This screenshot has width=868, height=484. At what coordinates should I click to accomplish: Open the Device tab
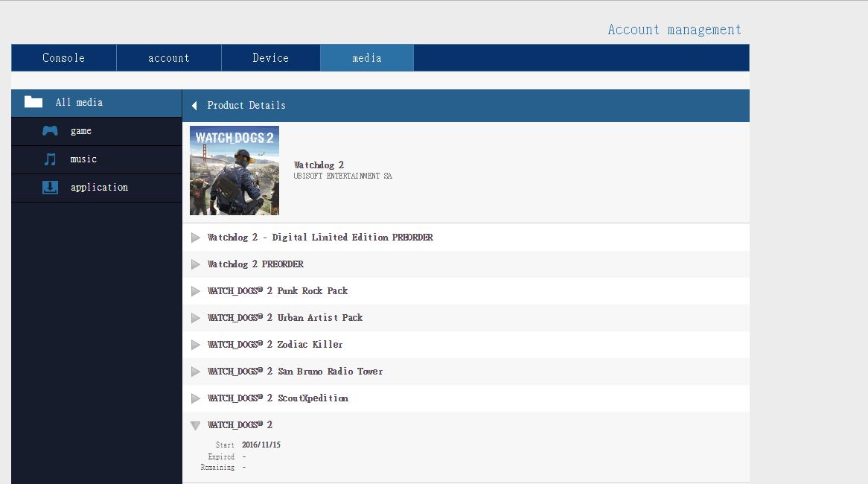point(271,57)
